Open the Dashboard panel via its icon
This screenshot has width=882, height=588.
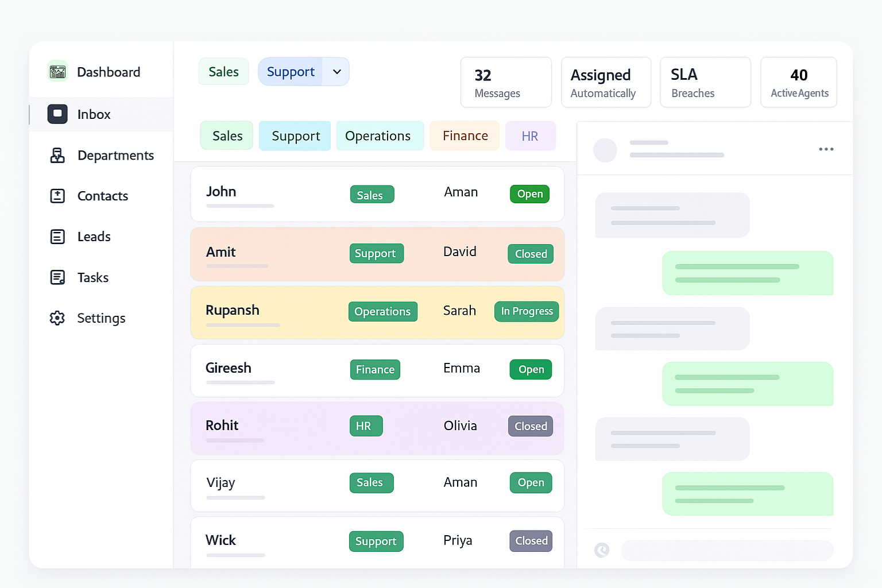57,71
